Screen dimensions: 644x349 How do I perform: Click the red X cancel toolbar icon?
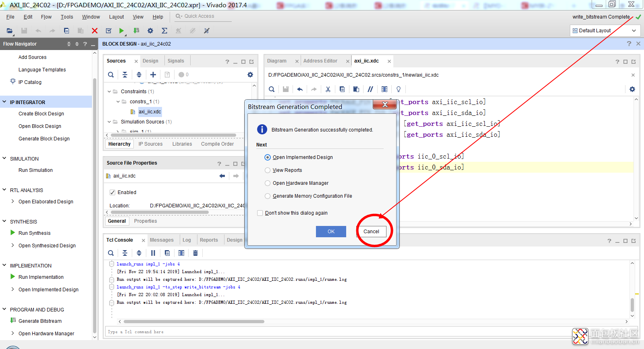click(x=95, y=31)
